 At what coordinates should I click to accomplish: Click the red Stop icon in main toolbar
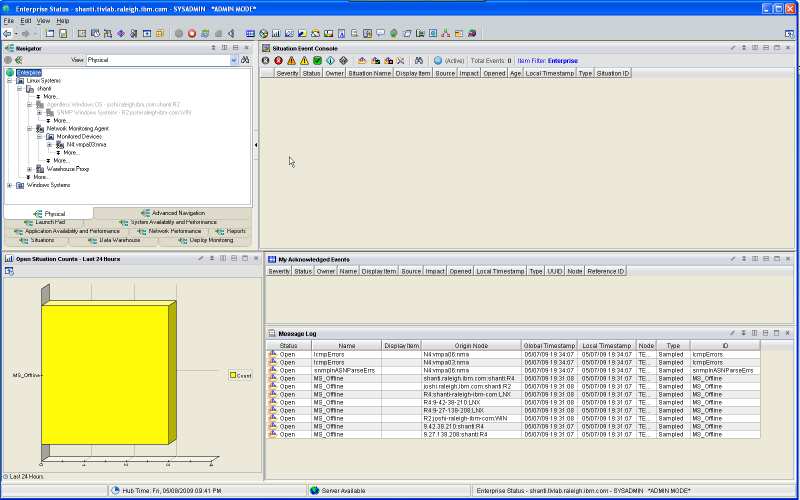192,34
